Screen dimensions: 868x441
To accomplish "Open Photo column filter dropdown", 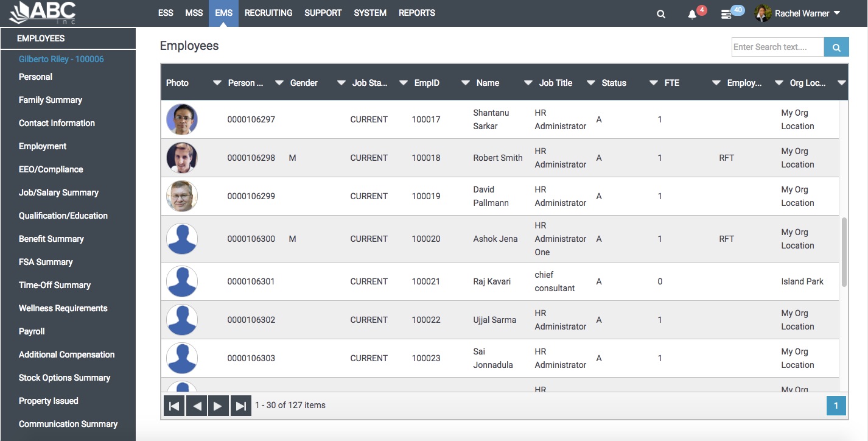I will [217, 83].
